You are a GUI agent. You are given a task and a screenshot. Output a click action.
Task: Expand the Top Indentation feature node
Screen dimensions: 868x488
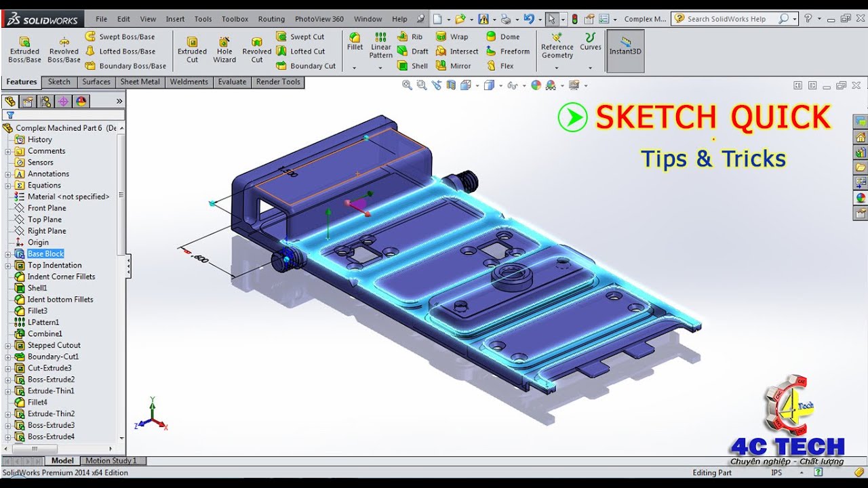[8, 266]
